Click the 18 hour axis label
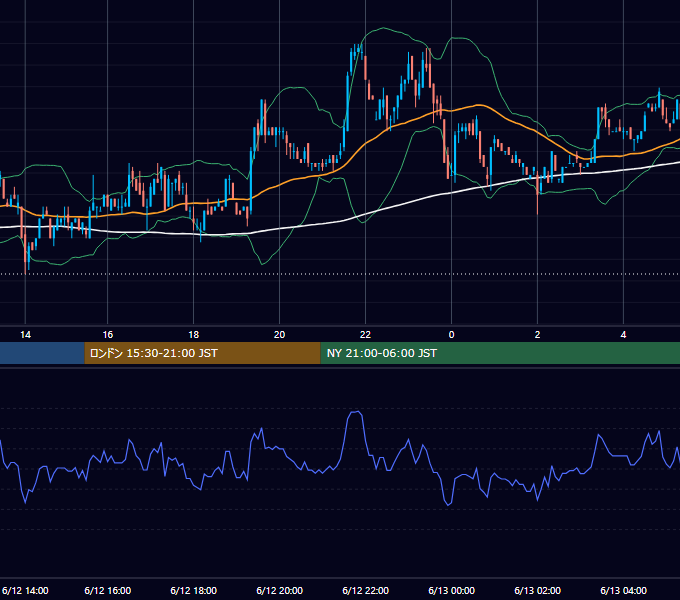The height and width of the screenshot is (600, 680). tap(193, 335)
